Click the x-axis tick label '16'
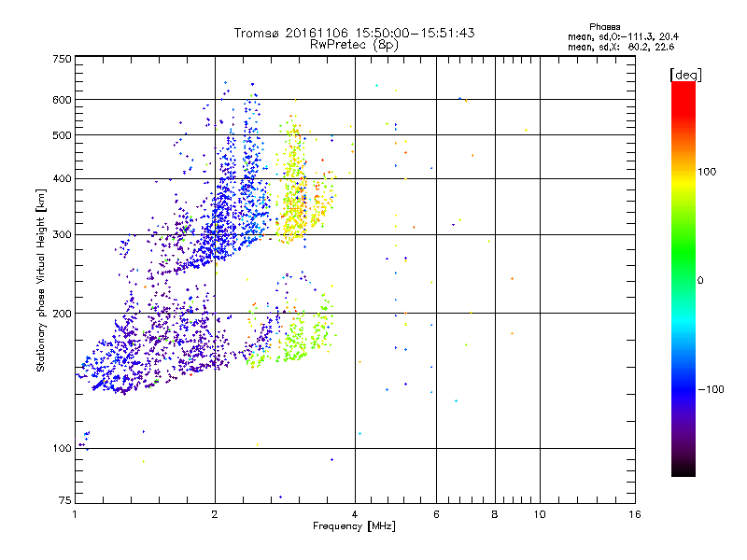Screen dimensions: 747x560 click(635, 514)
